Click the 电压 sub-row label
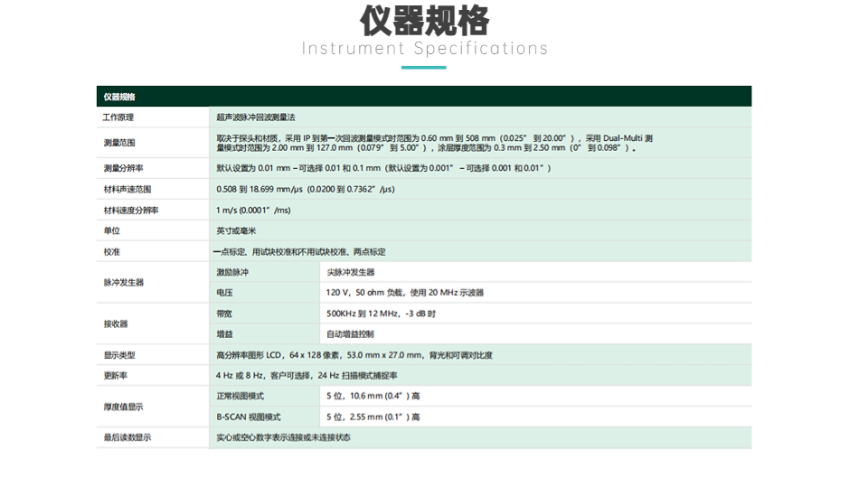Screen dimensions: 868x488 (224, 293)
